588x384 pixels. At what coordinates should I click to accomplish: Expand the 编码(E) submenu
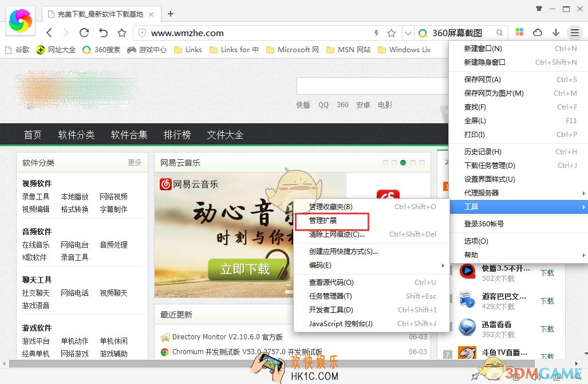372,265
